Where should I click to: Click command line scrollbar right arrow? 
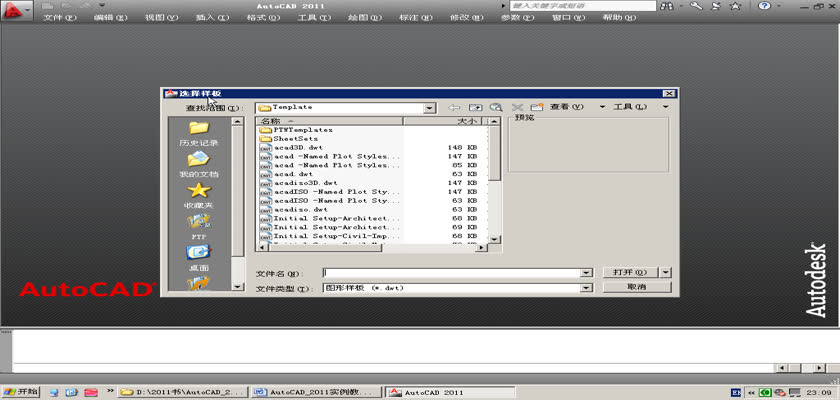click(x=820, y=368)
